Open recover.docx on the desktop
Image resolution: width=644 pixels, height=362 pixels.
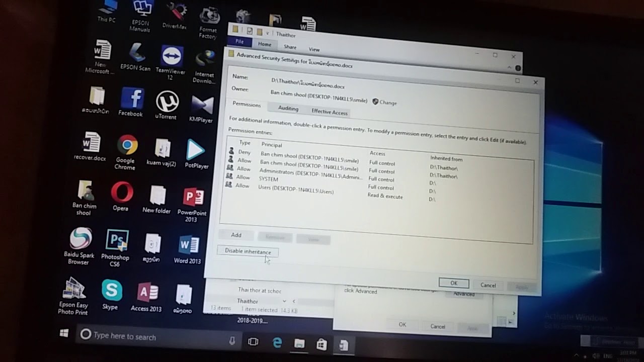[x=90, y=146]
